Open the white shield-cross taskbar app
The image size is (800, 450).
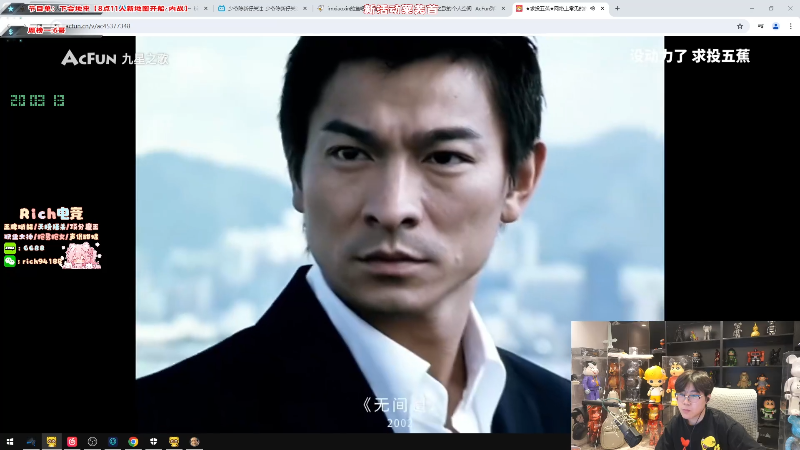[154, 442]
